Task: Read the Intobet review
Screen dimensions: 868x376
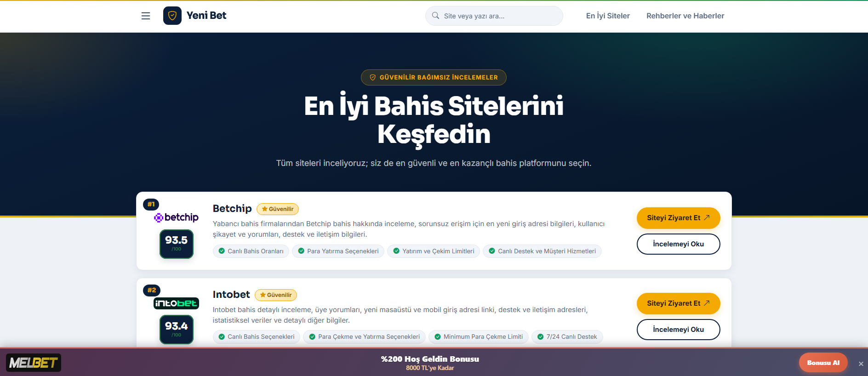Action: click(x=678, y=330)
